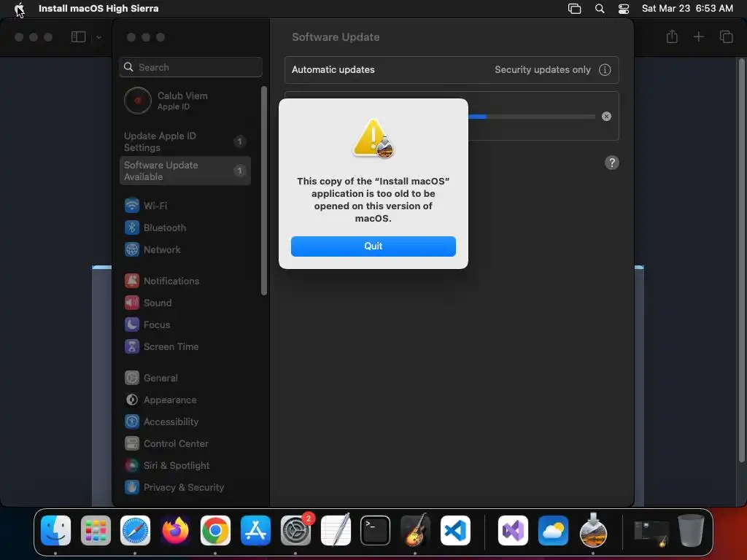The width and height of the screenshot is (747, 560).
Task: Open Bluetooth settings
Action: click(185, 227)
